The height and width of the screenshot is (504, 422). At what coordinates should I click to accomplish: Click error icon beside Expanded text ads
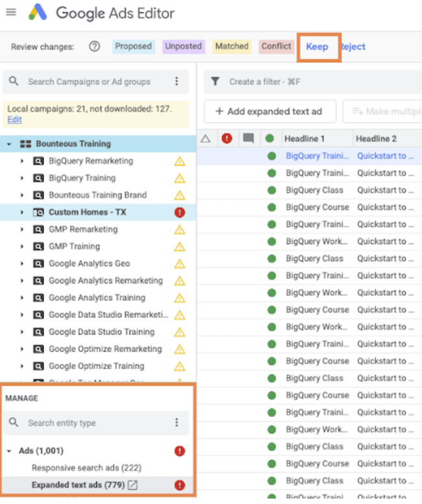[179, 485]
